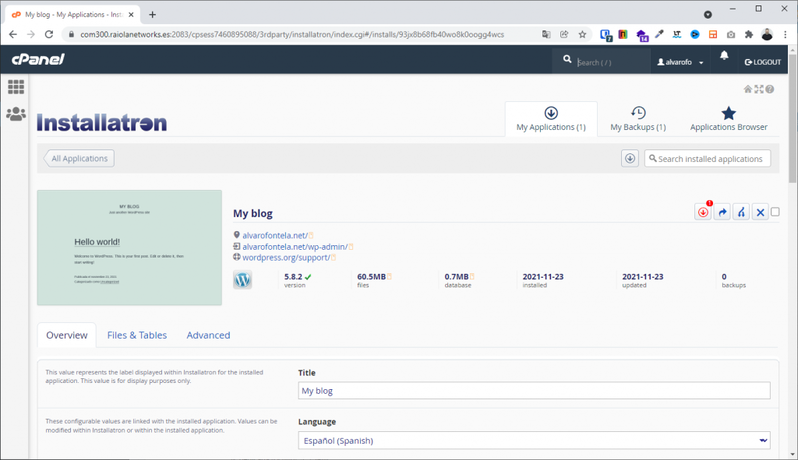Select the Overview tab
The height and width of the screenshot is (460, 798).
67,335
